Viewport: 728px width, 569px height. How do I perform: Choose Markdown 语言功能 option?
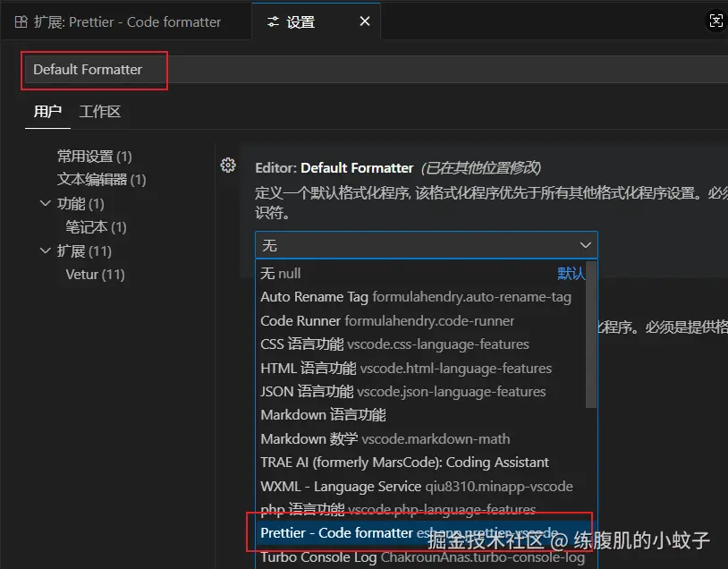pyautogui.click(x=421, y=415)
